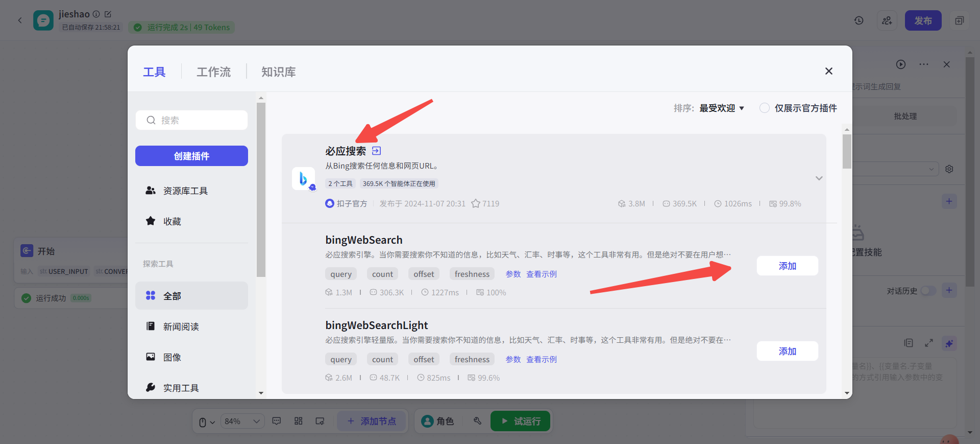Open 查看示例 for bingWebSearchLight
The width and height of the screenshot is (980, 444).
542,359
